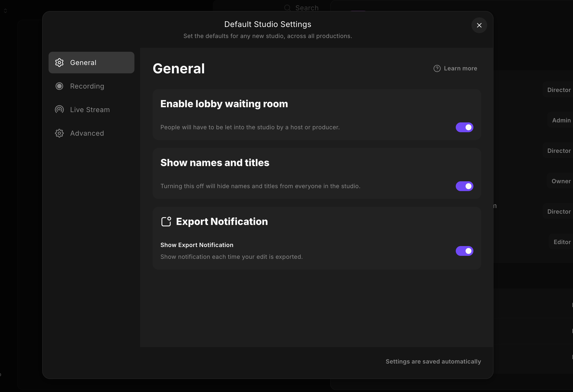573x392 pixels.
Task: Disable the lobby waiting room toggle
Action: tap(464, 127)
